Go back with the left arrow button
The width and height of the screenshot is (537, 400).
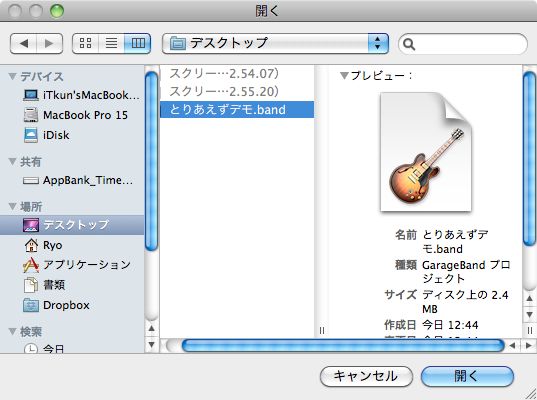[x=24, y=43]
